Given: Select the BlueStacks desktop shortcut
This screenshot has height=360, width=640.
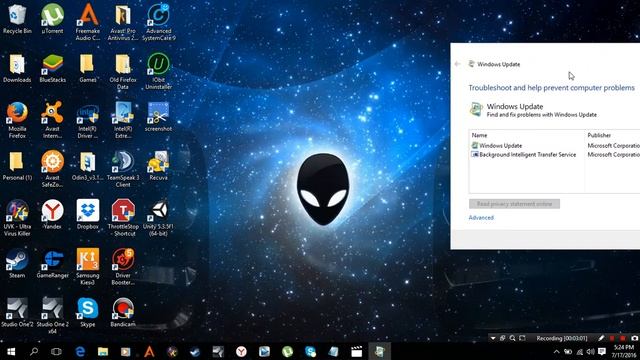Looking at the screenshot, I should coord(52,68).
